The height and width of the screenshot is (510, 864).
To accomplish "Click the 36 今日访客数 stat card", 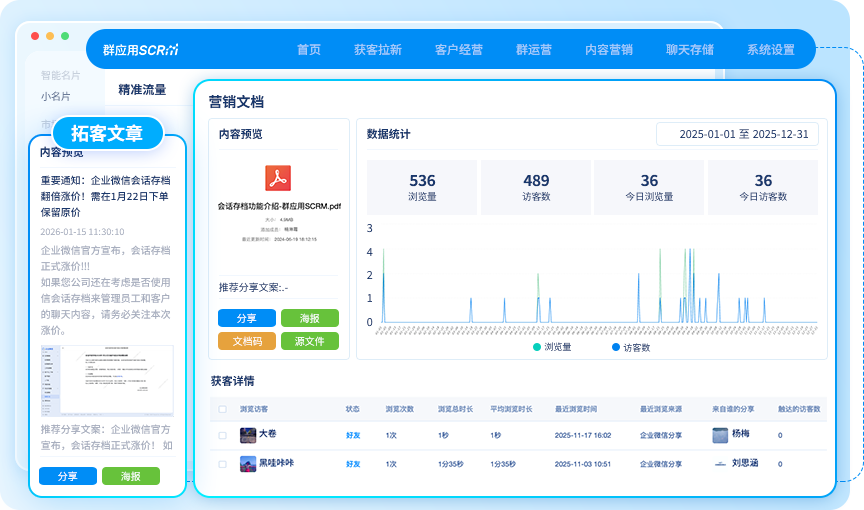I will tap(763, 187).
